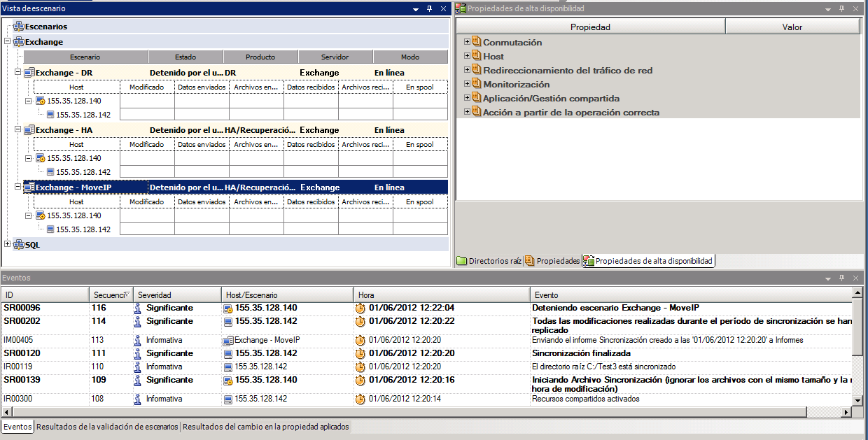
Task: Click the Exchange - DR scenario icon
Action: (29, 73)
